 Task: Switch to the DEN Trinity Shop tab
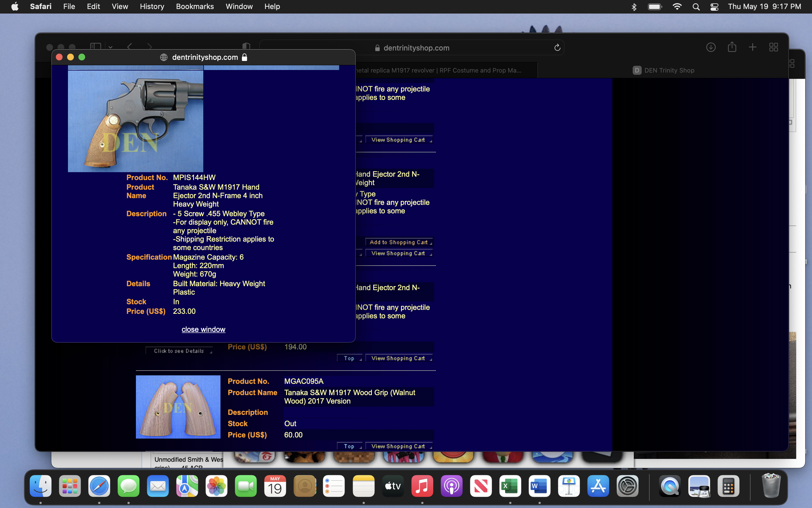click(x=663, y=70)
